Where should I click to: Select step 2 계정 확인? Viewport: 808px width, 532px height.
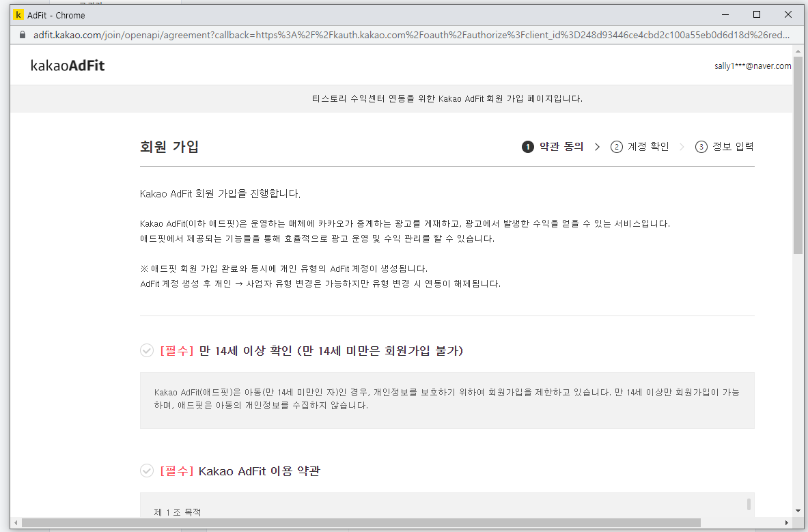tap(639, 147)
